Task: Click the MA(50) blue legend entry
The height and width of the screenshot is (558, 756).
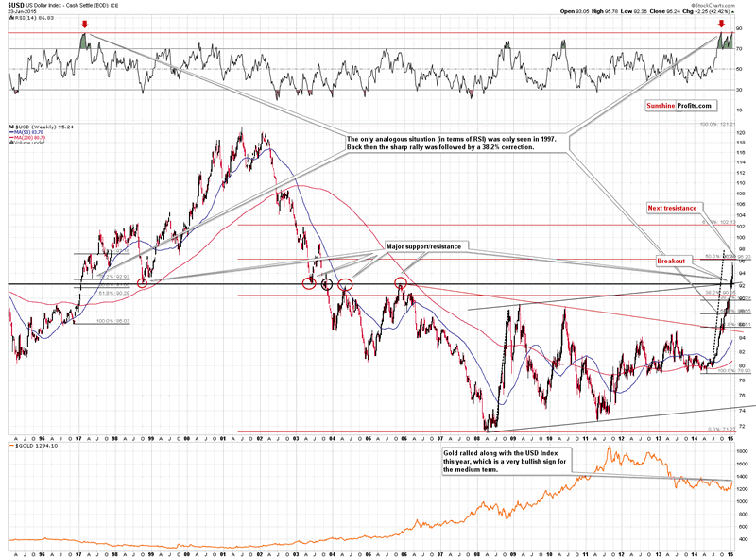Action: [26, 132]
